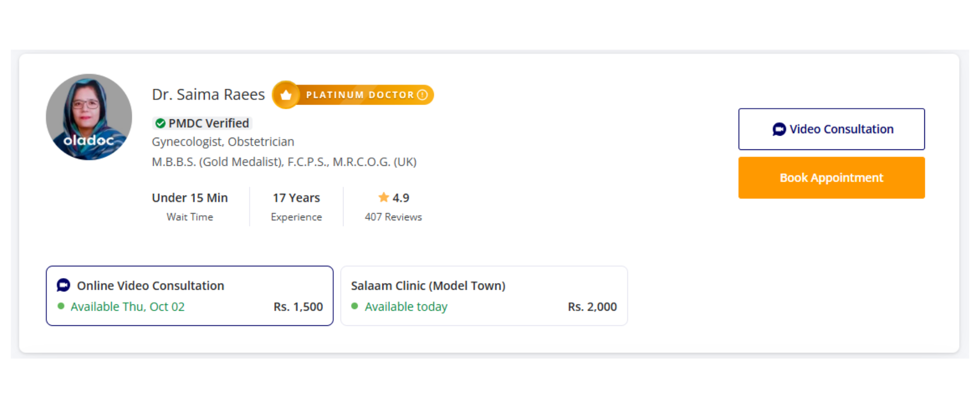Click the PMDC Verified label text

209,123
